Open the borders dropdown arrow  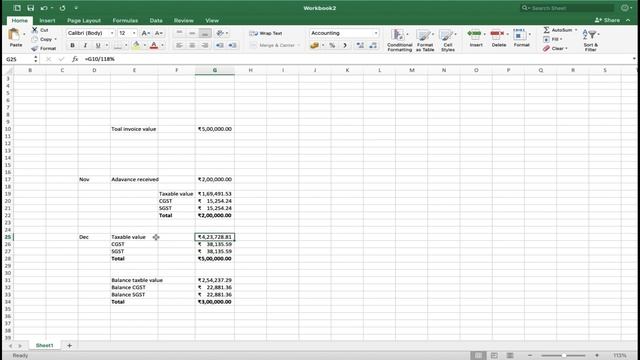click(126, 45)
